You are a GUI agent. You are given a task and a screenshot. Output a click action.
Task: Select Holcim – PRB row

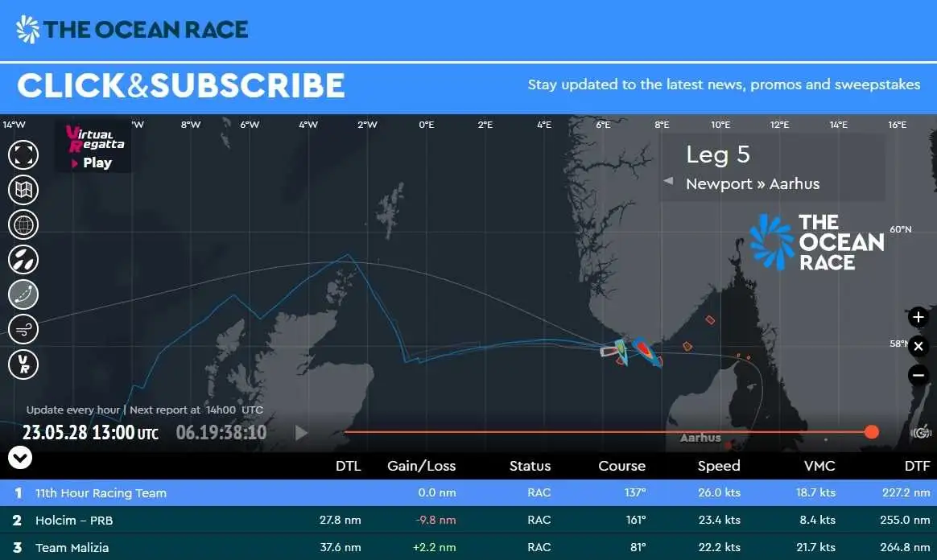pos(468,520)
